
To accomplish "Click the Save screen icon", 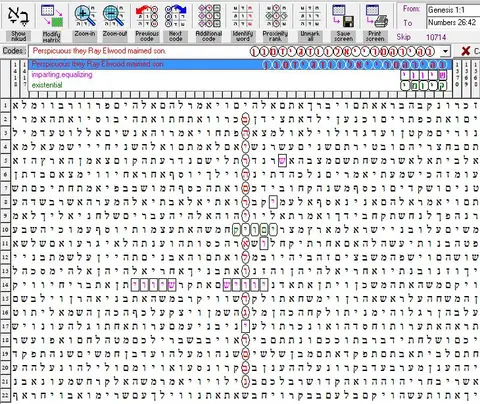I will (343, 16).
